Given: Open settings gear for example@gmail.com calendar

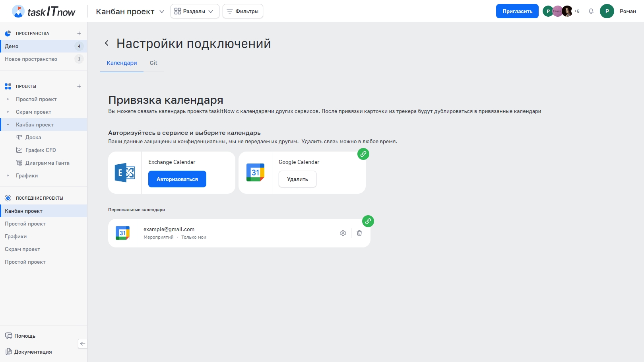Looking at the screenshot, I should 343,233.
